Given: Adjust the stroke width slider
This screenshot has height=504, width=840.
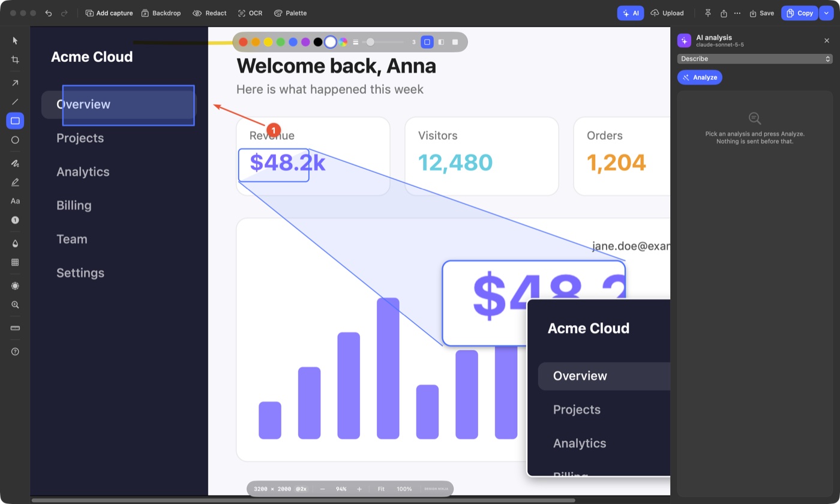Looking at the screenshot, I should (383, 42).
